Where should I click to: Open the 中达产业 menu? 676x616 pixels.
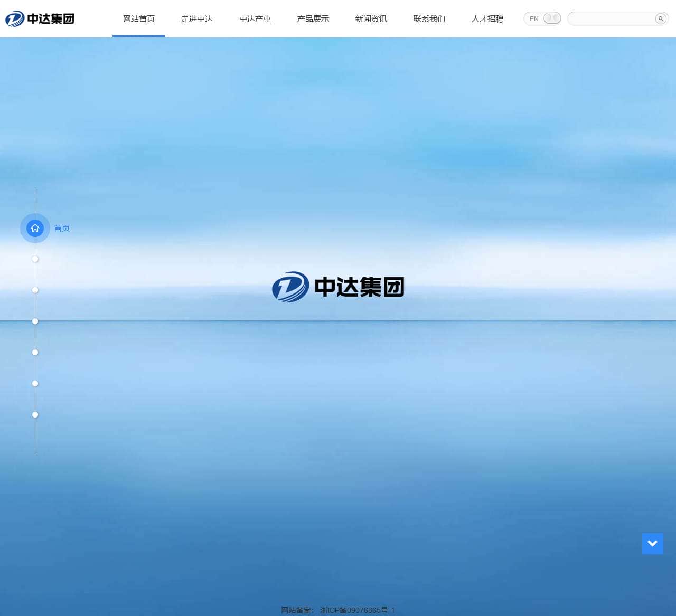pos(255,18)
